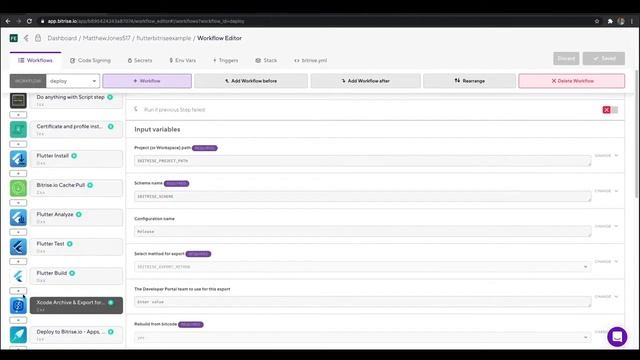
Task: Reload the page with the refresh icon
Action: pyautogui.click(x=29, y=21)
